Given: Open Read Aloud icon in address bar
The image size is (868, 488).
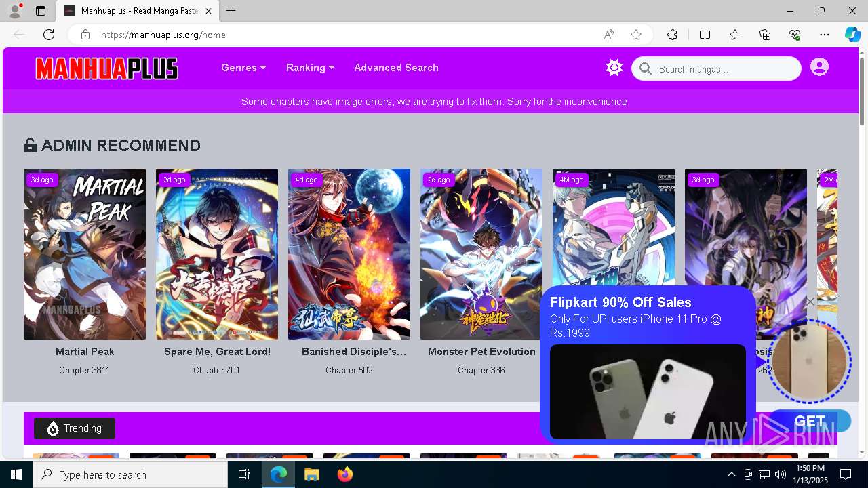Looking at the screenshot, I should 609,35.
